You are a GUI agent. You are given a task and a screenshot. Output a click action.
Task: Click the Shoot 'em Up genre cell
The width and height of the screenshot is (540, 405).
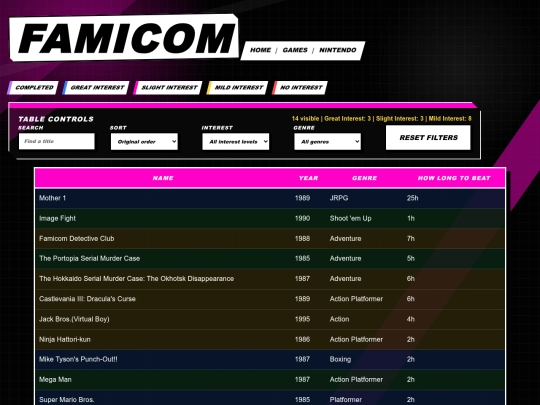(350, 218)
